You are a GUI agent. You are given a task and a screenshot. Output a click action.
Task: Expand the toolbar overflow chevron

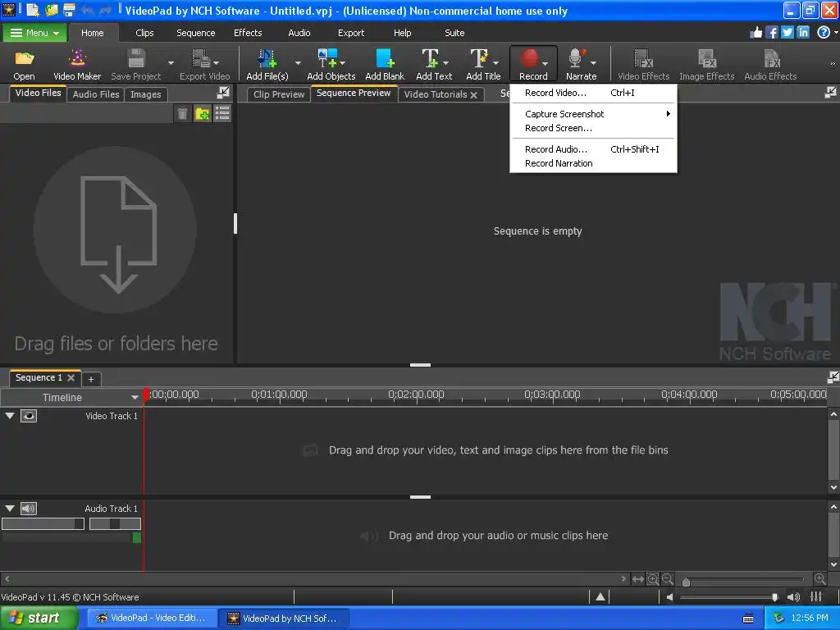pos(833,63)
